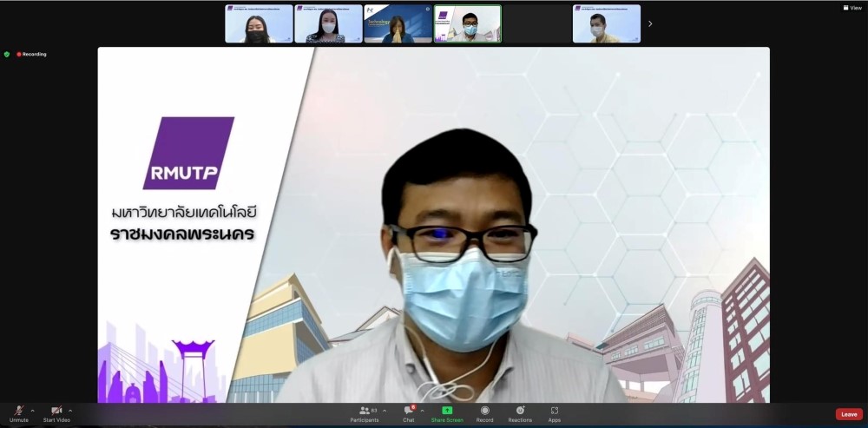Show next participants with gallery arrow

pos(650,23)
